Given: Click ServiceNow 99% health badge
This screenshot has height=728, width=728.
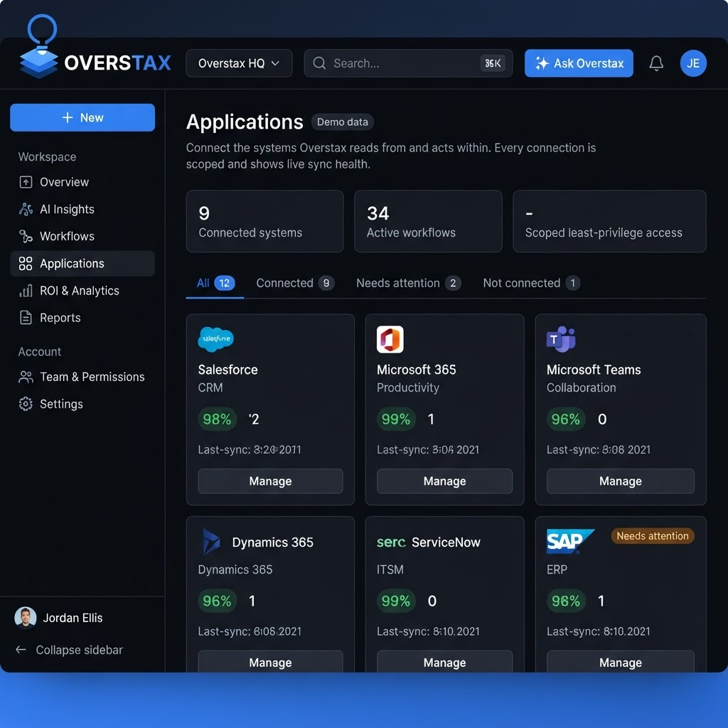Looking at the screenshot, I should 395,601.
